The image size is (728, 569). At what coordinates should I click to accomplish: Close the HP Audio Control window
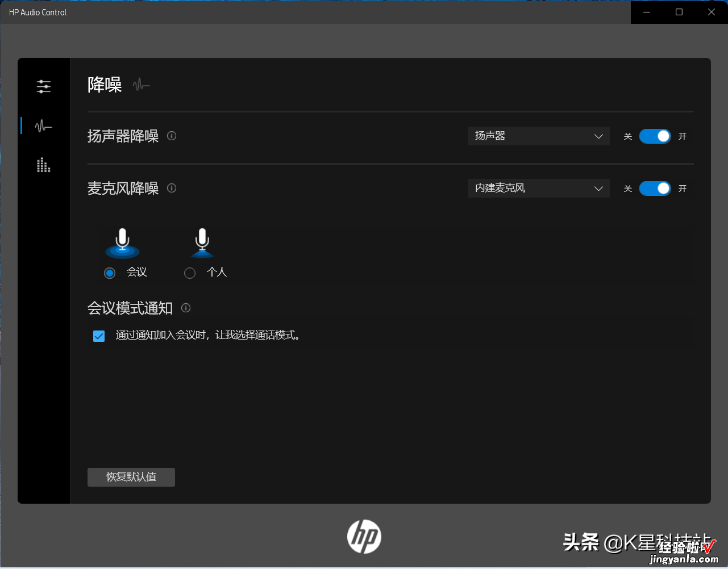[x=712, y=12]
